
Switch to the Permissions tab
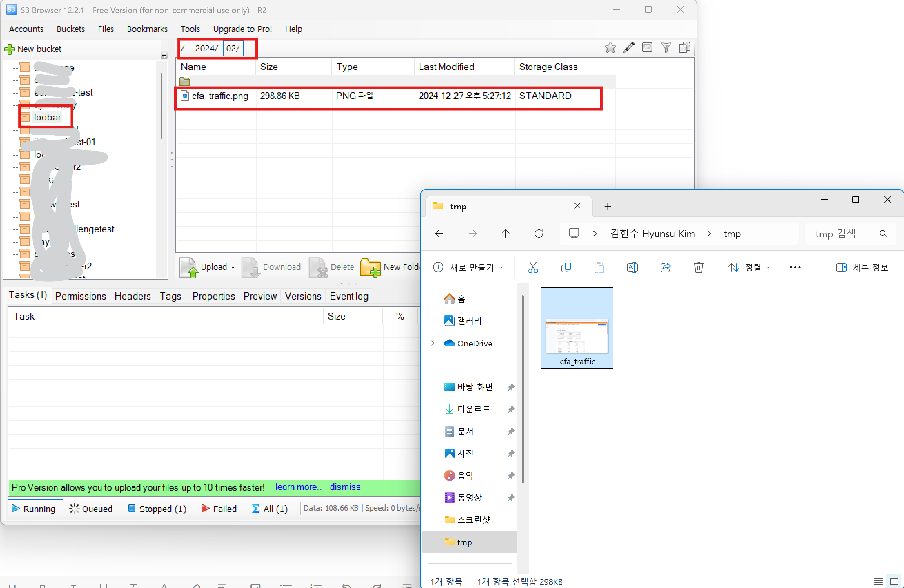[80, 296]
